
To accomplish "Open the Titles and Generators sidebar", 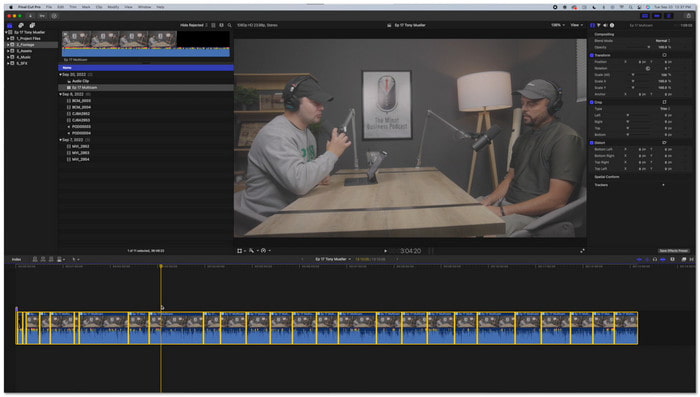I will [32, 25].
